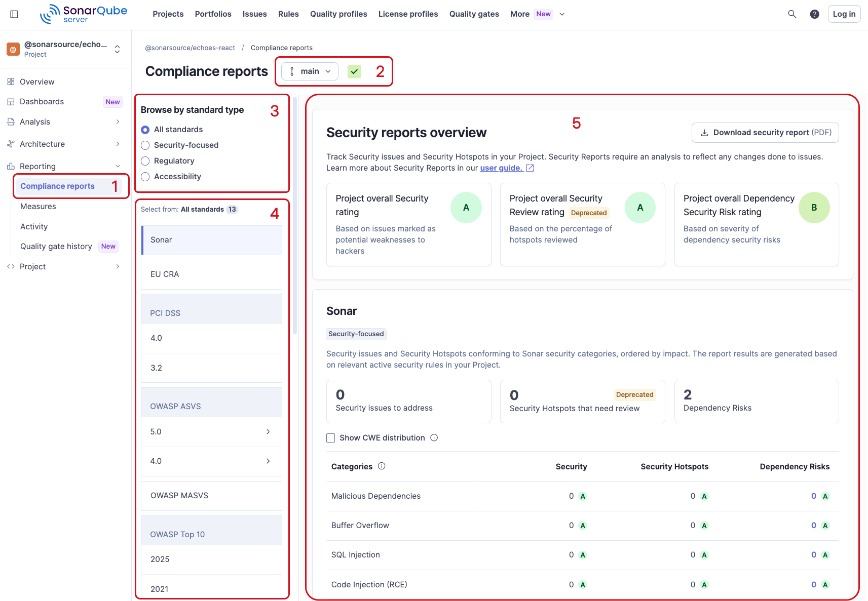
Task: Open License profiles top menu
Action: (408, 14)
